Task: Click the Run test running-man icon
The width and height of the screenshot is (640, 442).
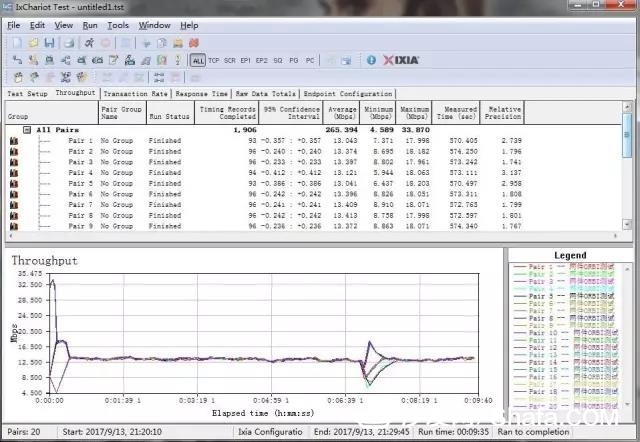Action: 89,43
